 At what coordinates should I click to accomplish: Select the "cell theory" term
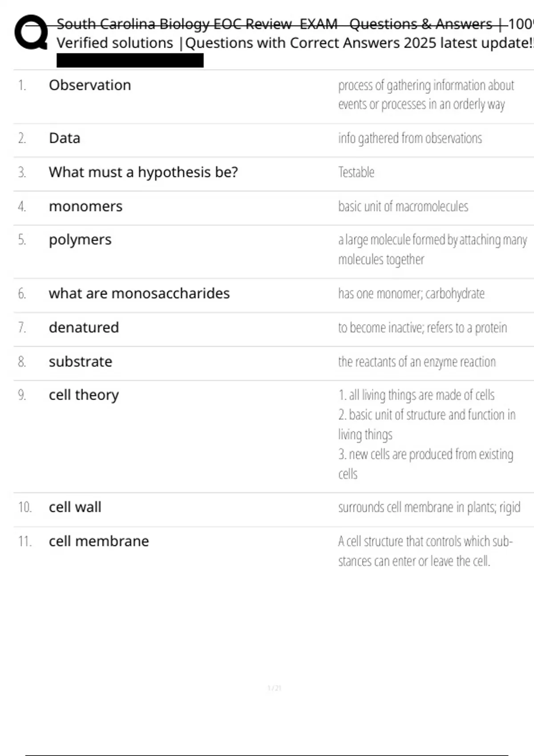[x=84, y=395]
